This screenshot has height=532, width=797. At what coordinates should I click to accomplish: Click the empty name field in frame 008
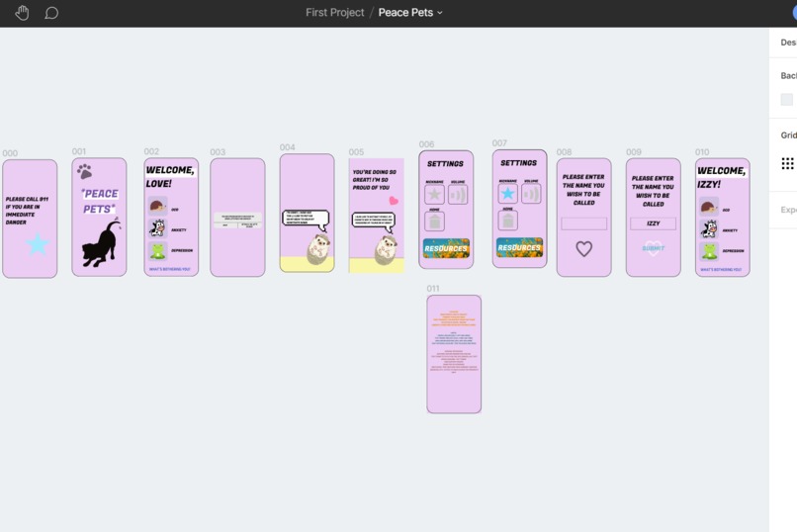point(584,223)
